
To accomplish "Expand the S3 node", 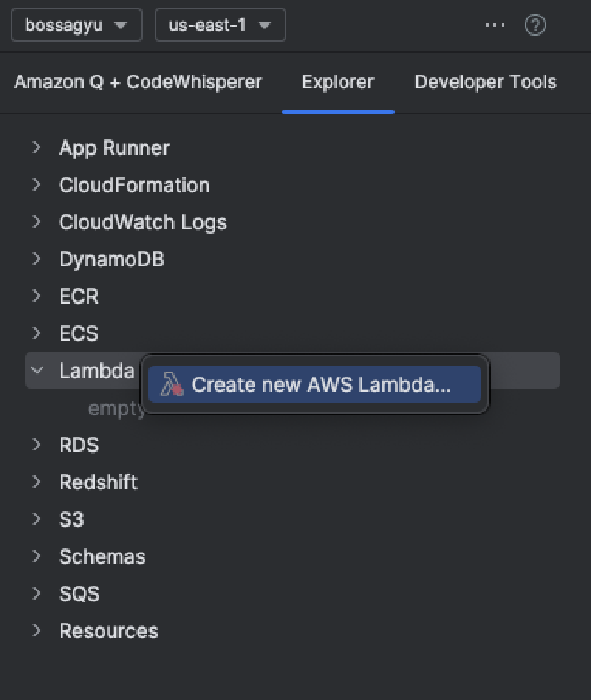I will coord(37,519).
